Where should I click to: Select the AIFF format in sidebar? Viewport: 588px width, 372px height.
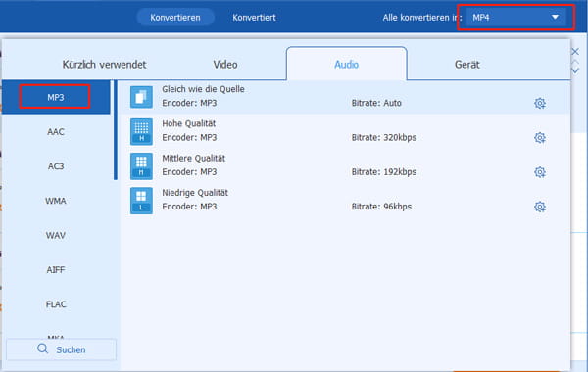click(x=56, y=270)
